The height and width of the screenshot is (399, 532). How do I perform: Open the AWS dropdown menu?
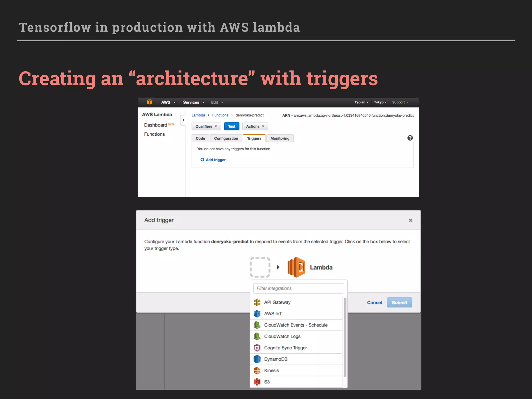(168, 102)
